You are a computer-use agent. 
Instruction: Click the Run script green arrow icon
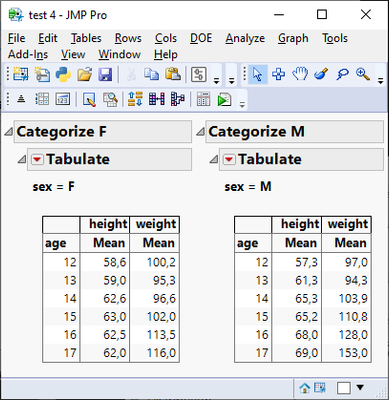point(224,99)
